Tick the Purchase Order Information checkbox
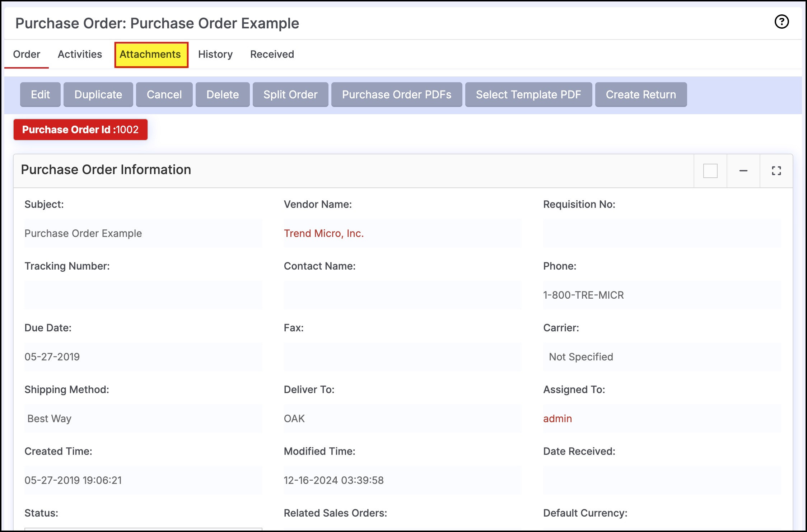Viewport: 807px width, 532px height. (x=710, y=171)
